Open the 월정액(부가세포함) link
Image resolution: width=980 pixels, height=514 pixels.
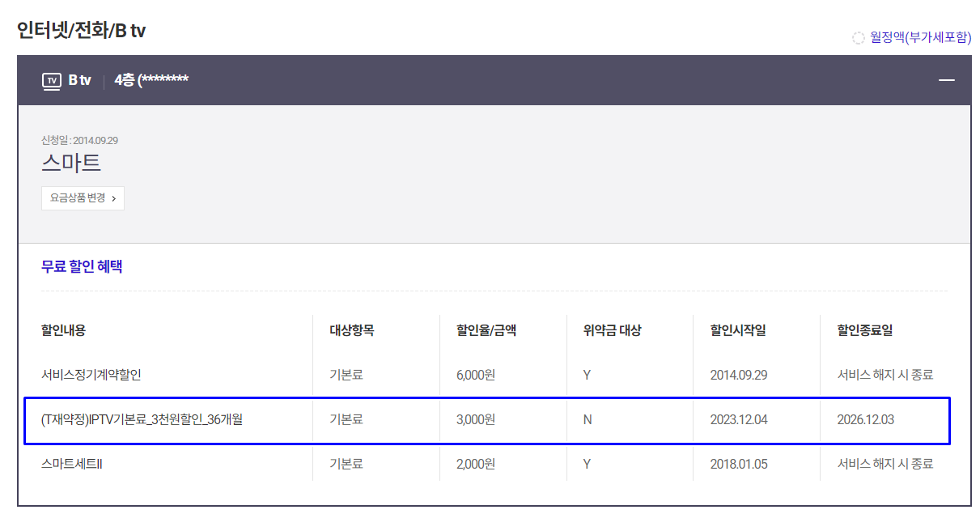pyautogui.click(x=920, y=37)
